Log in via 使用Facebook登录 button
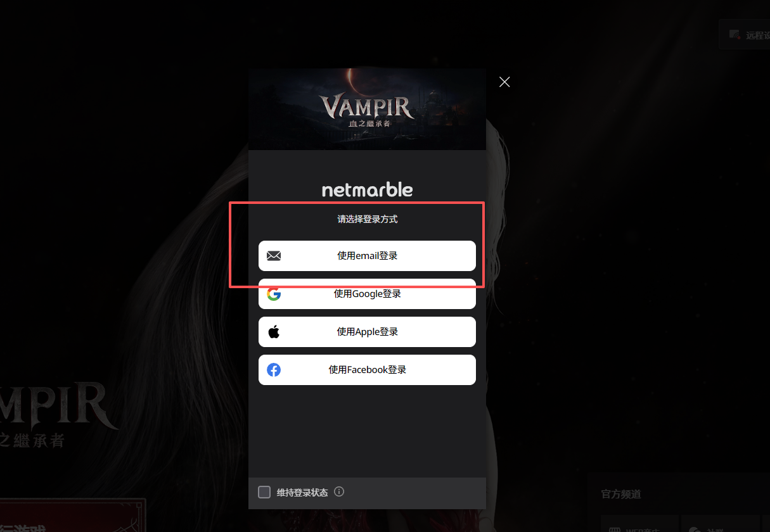The image size is (770, 532). click(367, 370)
